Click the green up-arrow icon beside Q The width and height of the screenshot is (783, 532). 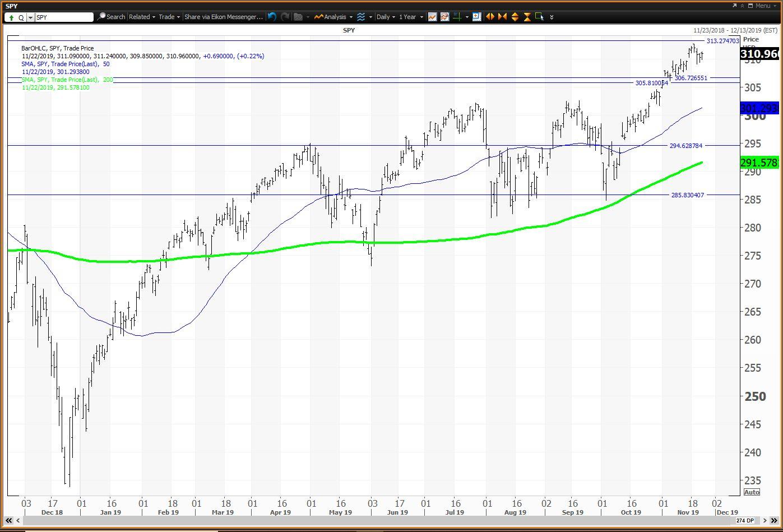pos(11,17)
